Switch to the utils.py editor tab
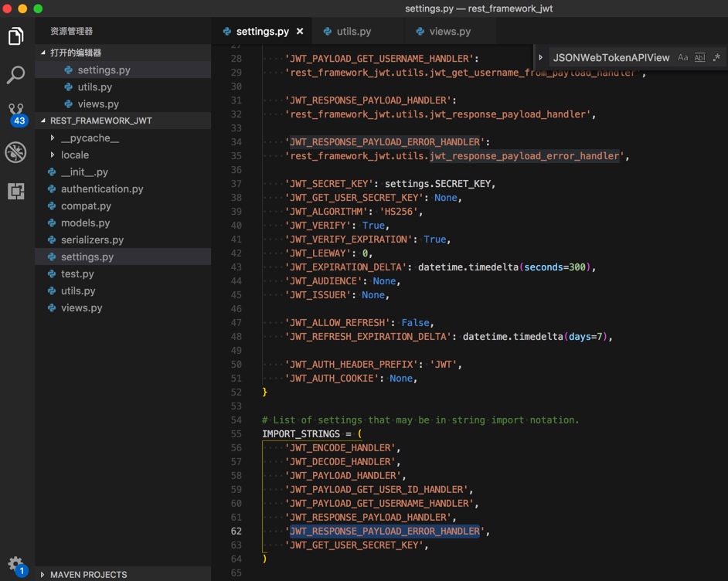Screen dimensions: 728x581 pos(353,32)
